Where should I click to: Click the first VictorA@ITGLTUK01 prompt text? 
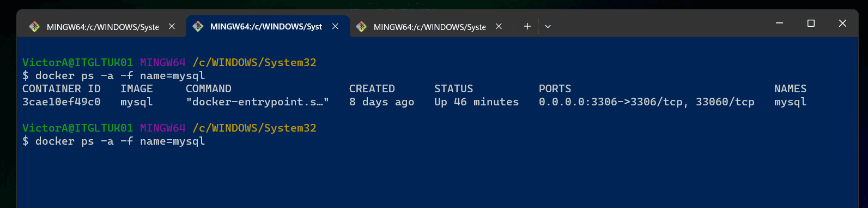tap(78, 63)
